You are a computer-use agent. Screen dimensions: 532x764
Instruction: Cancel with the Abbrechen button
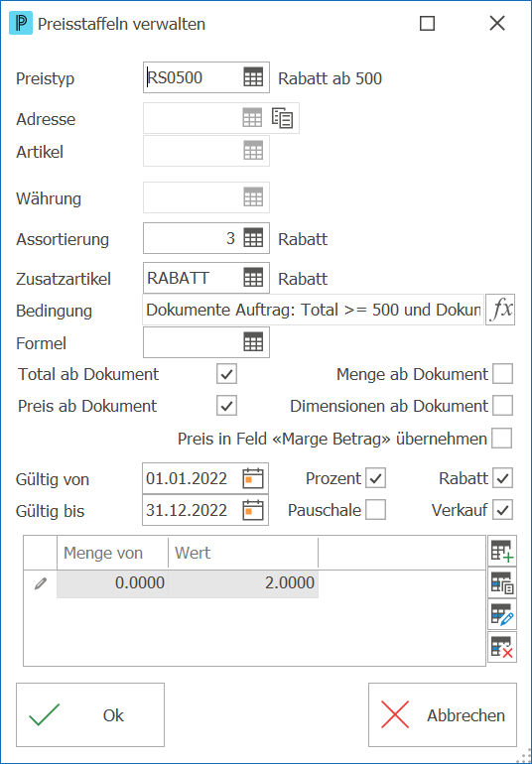click(x=443, y=714)
